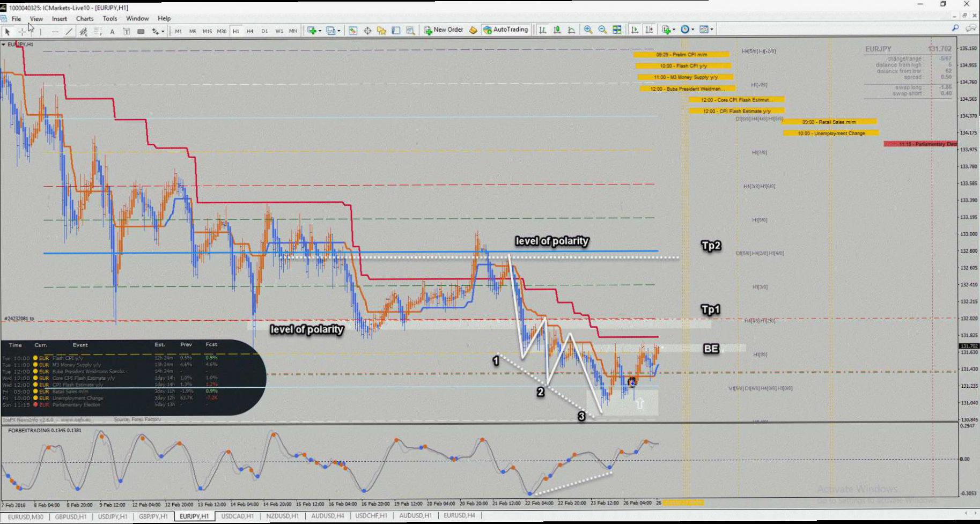Switch to the EURUSD,M30 chart tab
The image size is (980, 524).
pos(25,516)
